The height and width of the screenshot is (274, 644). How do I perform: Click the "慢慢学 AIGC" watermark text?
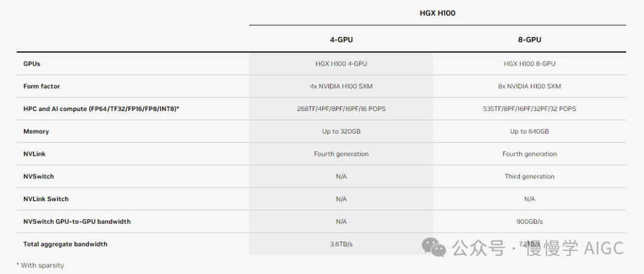click(574, 247)
